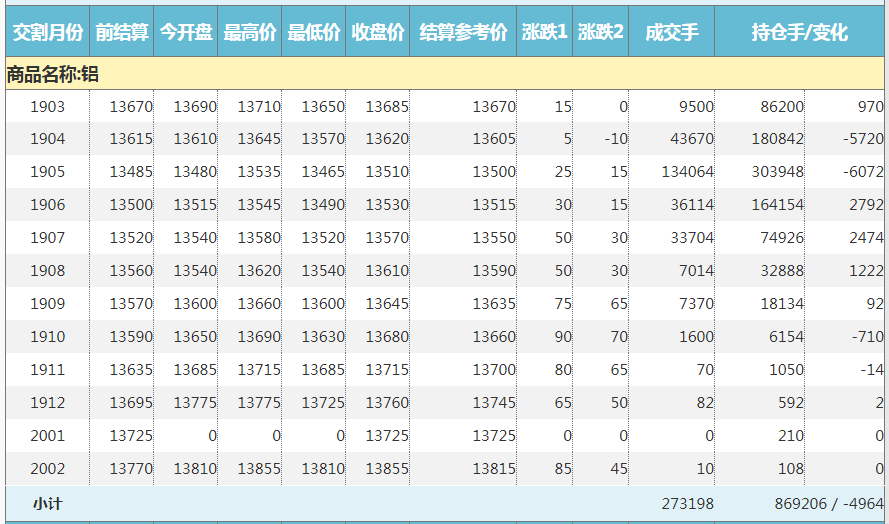Click delivery month 1903 cell
Image resolution: width=889 pixels, height=524 pixels.
click(x=47, y=107)
